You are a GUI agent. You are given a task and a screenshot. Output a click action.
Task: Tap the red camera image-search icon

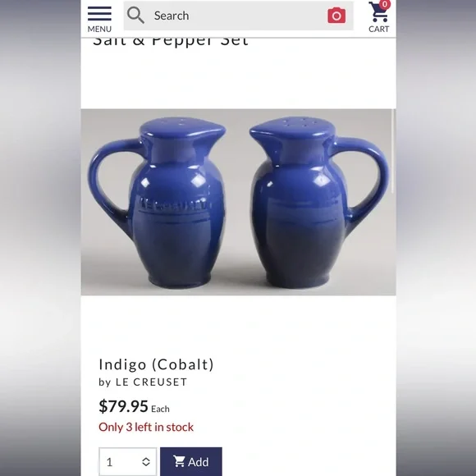tap(336, 16)
